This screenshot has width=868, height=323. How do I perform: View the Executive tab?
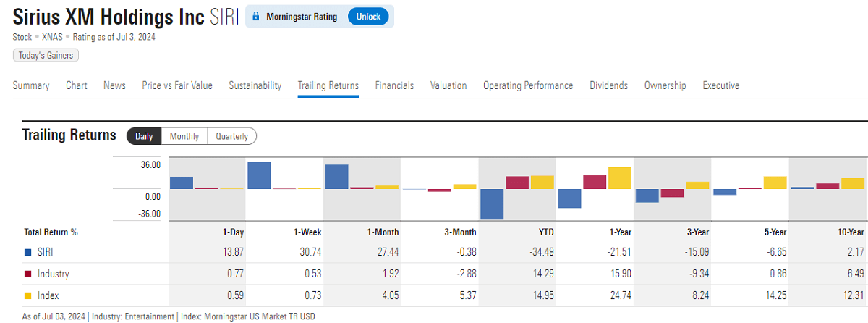pyautogui.click(x=721, y=85)
